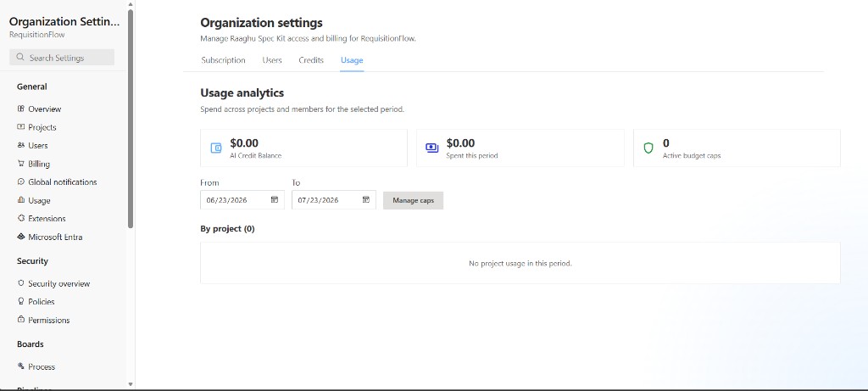The width and height of the screenshot is (868, 391).
Task: Open Overview link in the sidebar
Action: click(45, 109)
